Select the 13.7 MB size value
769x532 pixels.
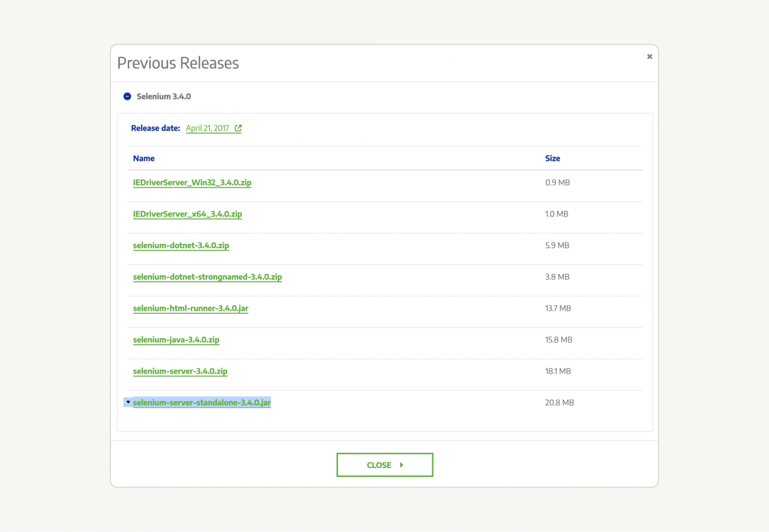[558, 309]
